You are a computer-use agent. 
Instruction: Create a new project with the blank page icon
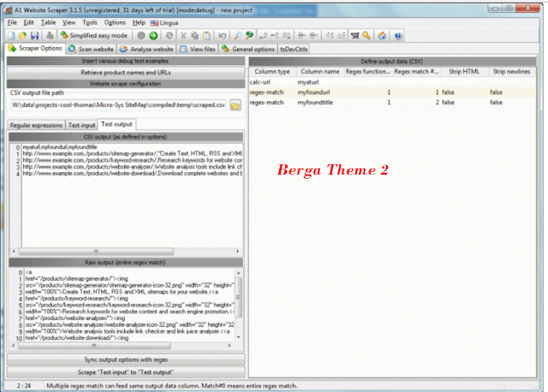click(11, 36)
